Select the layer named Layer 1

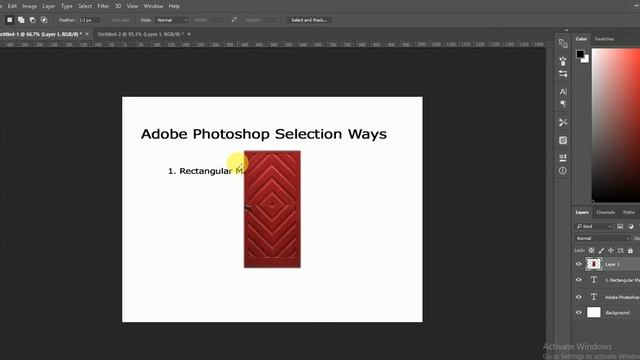click(613, 264)
